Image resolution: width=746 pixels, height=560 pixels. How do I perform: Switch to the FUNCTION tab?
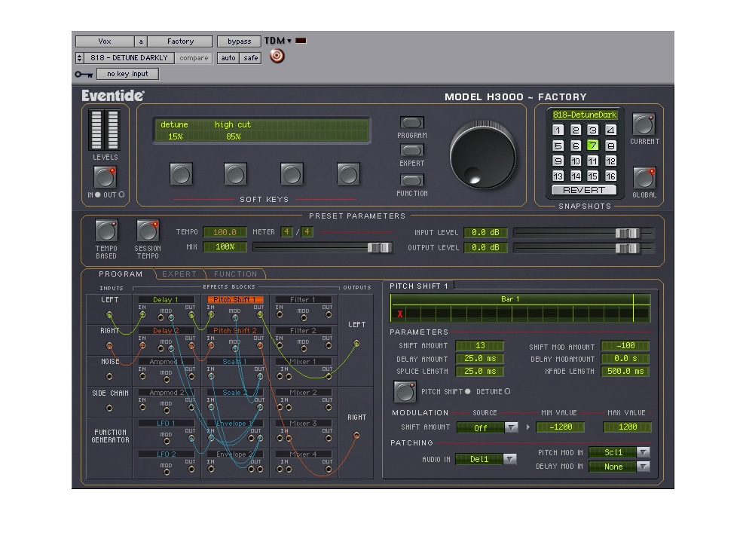point(236,274)
